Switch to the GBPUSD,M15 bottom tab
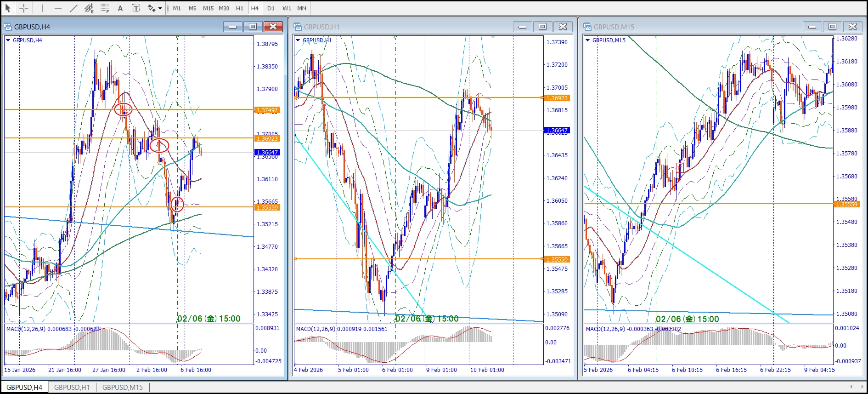The height and width of the screenshot is (394, 868). point(122,387)
